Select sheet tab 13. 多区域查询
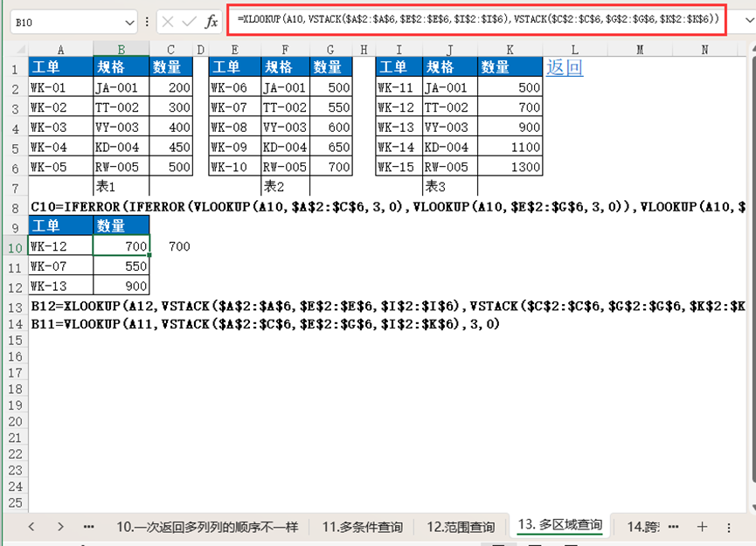Image resolution: width=756 pixels, height=546 pixels. tap(559, 525)
